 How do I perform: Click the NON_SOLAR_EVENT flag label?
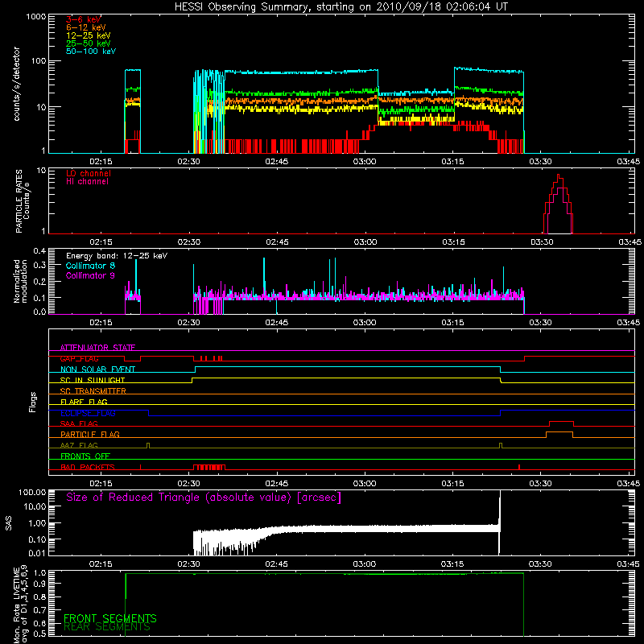(x=97, y=369)
